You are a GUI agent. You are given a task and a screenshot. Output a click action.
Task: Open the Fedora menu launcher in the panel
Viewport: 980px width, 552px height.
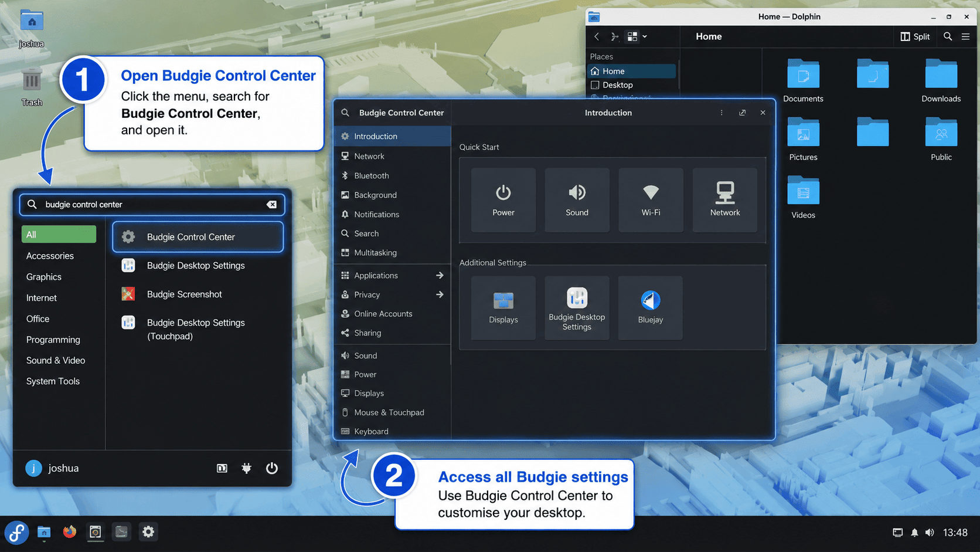pos(17,532)
